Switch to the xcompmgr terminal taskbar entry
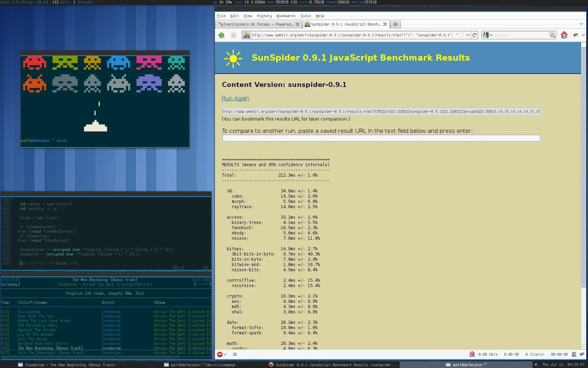 (x=200, y=365)
